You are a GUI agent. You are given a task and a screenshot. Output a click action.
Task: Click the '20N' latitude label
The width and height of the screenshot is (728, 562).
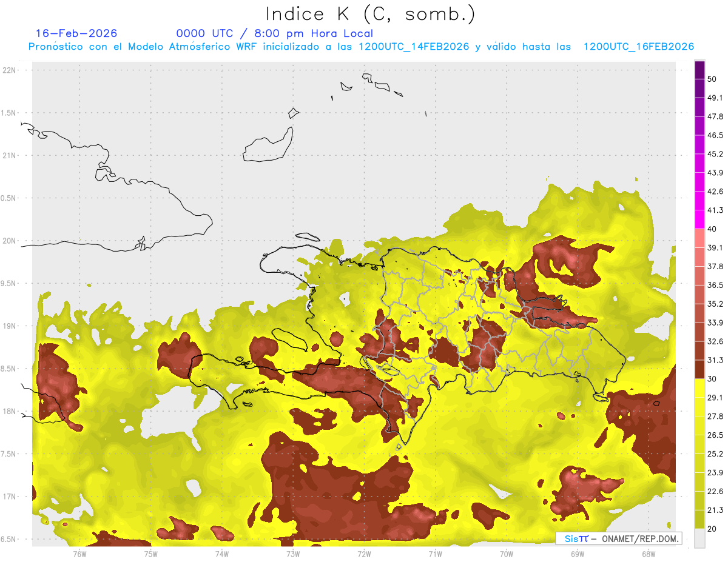tap(10, 241)
